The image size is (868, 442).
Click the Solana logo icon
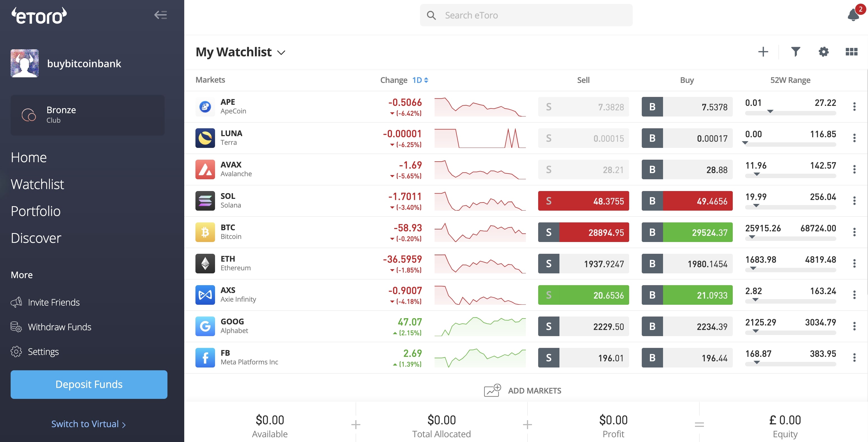pos(205,201)
